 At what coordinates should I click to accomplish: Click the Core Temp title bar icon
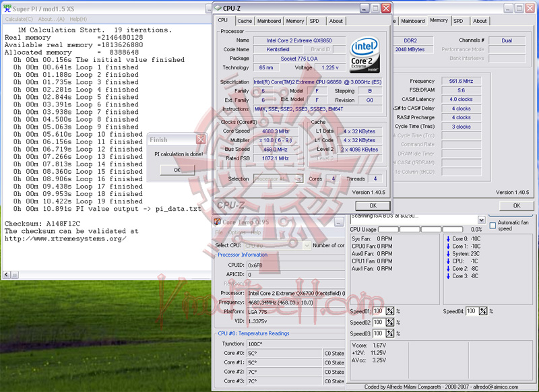pyautogui.click(x=217, y=222)
